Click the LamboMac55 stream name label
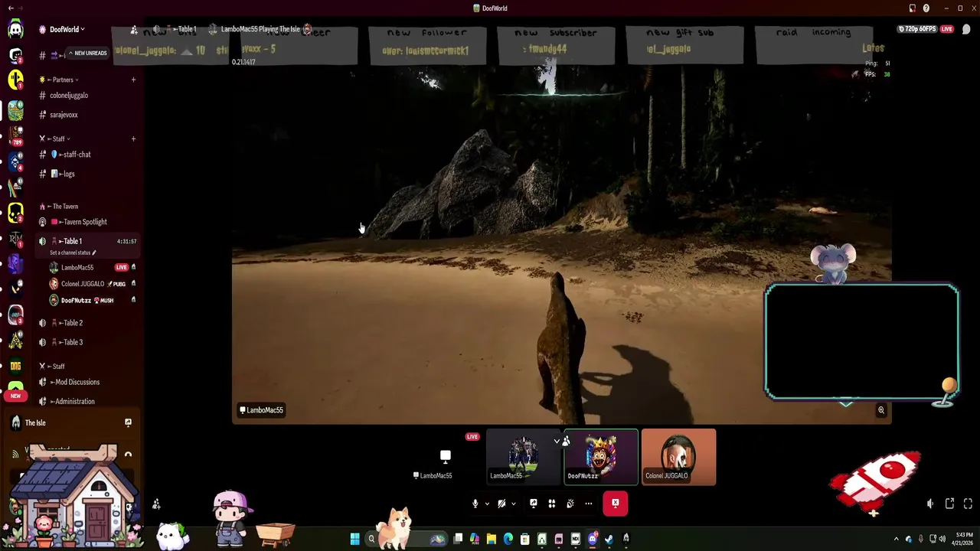This screenshot has width=980, height=551. point(262,410)
